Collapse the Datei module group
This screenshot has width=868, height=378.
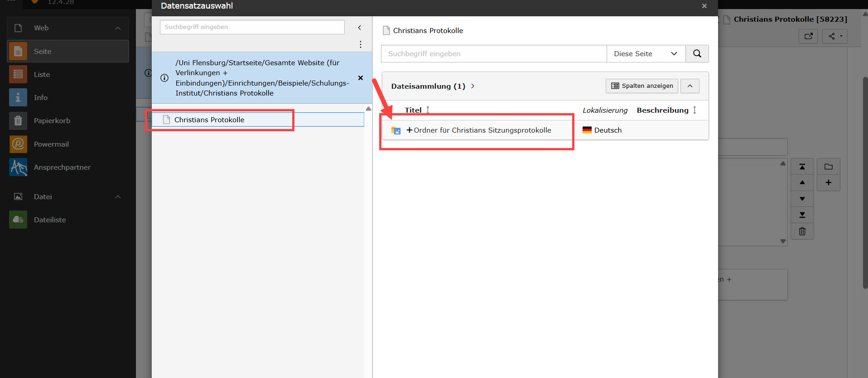point(118,196)
